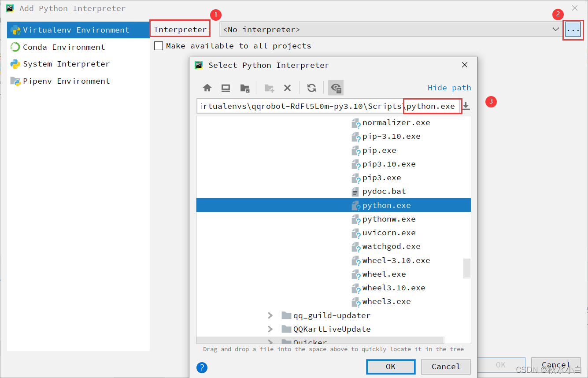The image size is (588, 378).
Task: Click the Desktop directory toolbar icon
Action: tap(226, 88)
